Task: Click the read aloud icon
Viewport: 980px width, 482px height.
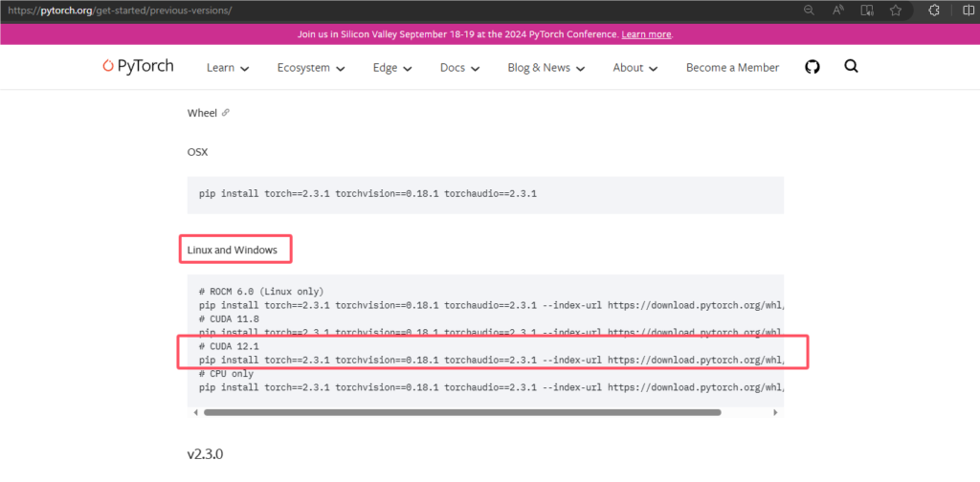Action: tap(838, 10)
